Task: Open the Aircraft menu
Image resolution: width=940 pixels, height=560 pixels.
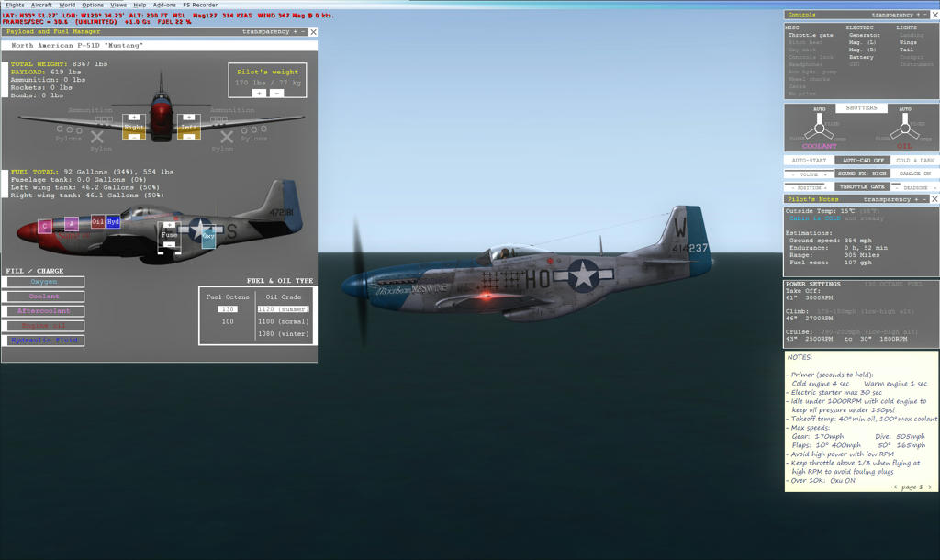Action: 41,5
